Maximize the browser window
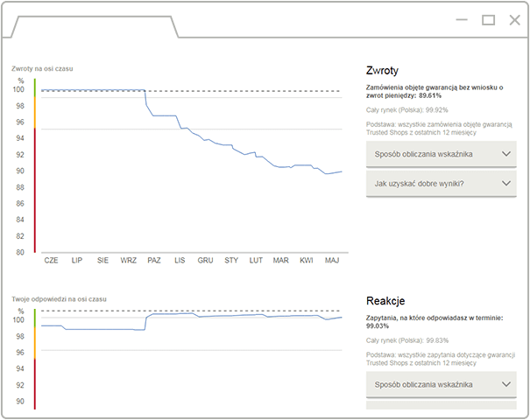Image resolution: width=530 pixels, height=420 pixels. coord(488,20)
